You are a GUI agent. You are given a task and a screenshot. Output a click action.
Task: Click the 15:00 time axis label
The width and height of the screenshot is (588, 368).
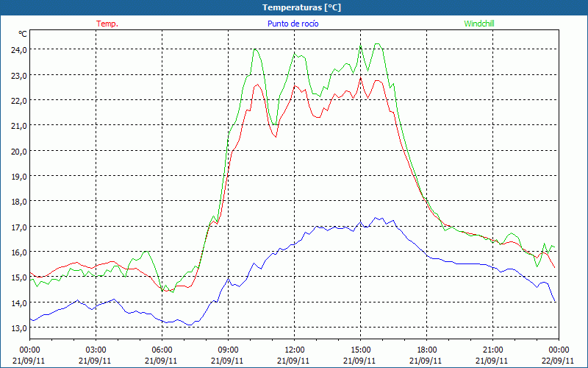tap(360, 350)
